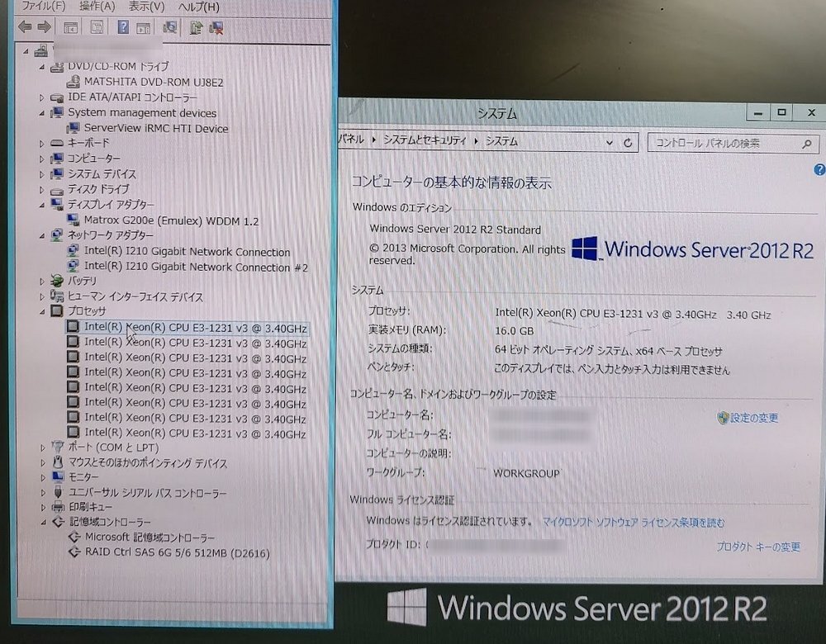Open ヘルプ(H) menu
The height and width of the screenshot is (644, 826).
[x=198, y=7]
